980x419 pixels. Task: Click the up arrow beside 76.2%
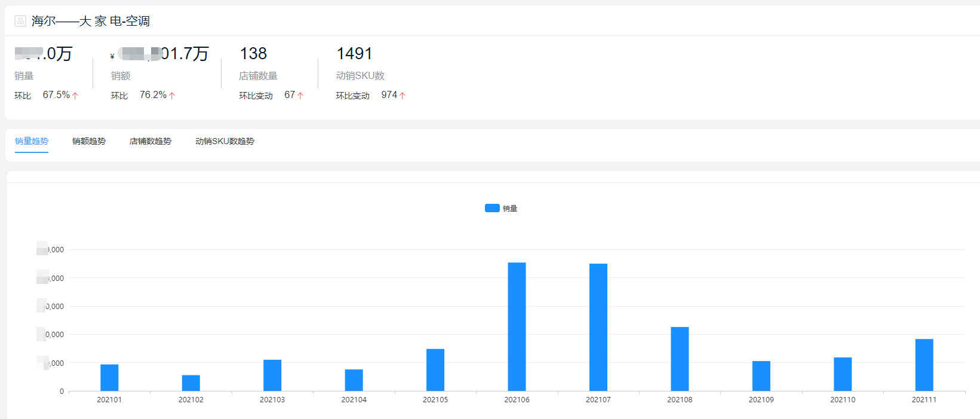click(x=172, y=96)
